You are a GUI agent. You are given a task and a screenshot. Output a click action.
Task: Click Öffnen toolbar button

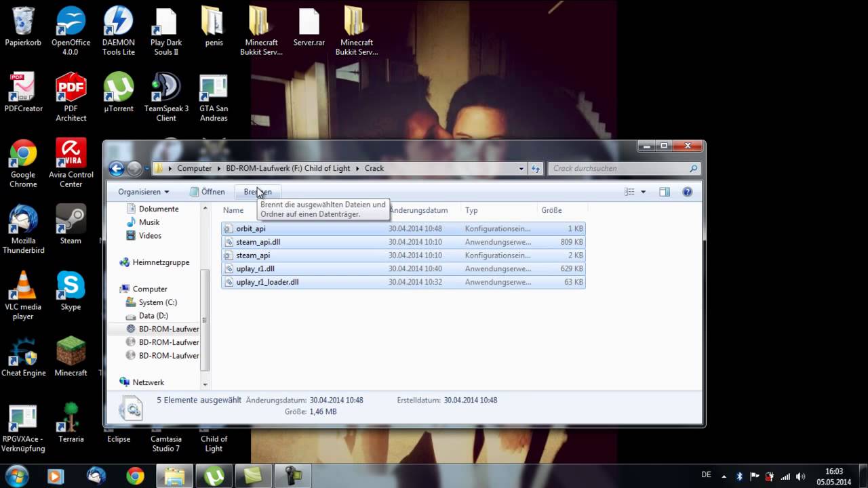[207, 192]
